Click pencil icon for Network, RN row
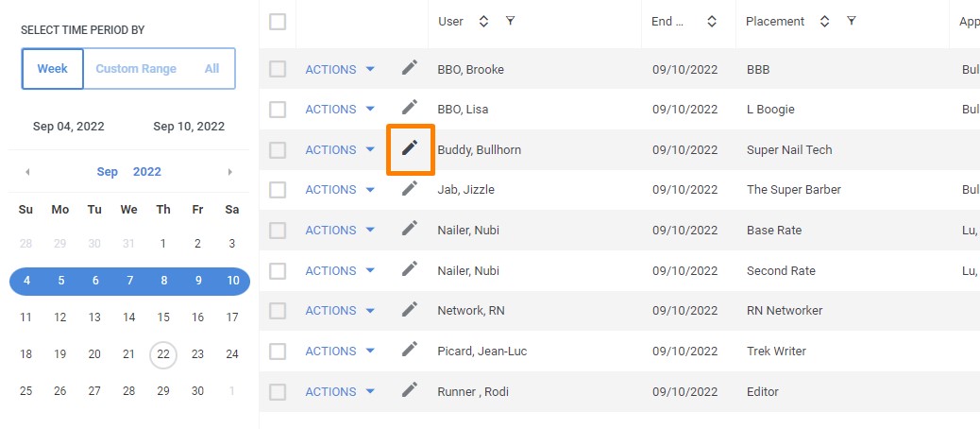 coord(410,309)
